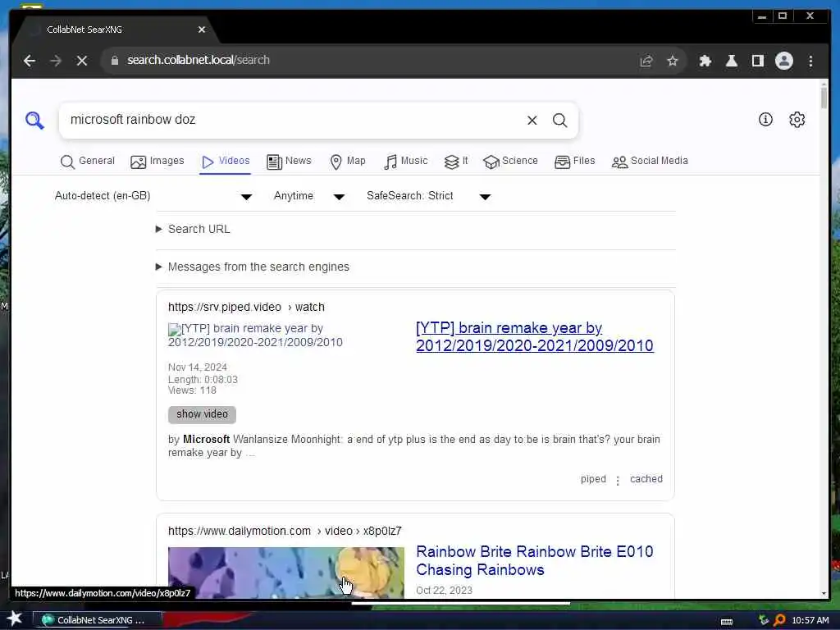Click the 'Length: 0:08:03' text
The height and width of the screenshot is (630, 840).
pyautogui.click(x=203, y=379)
